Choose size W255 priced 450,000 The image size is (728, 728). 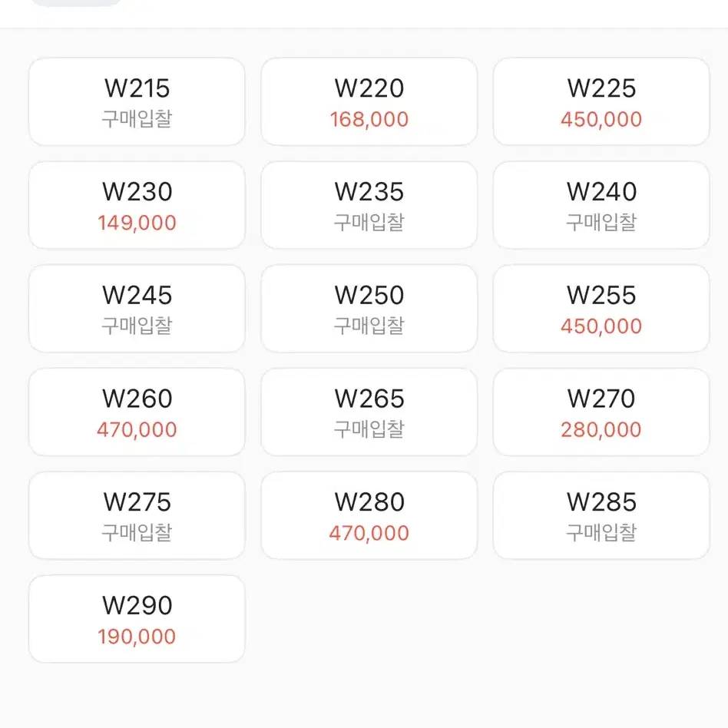[x=601, y=309]
